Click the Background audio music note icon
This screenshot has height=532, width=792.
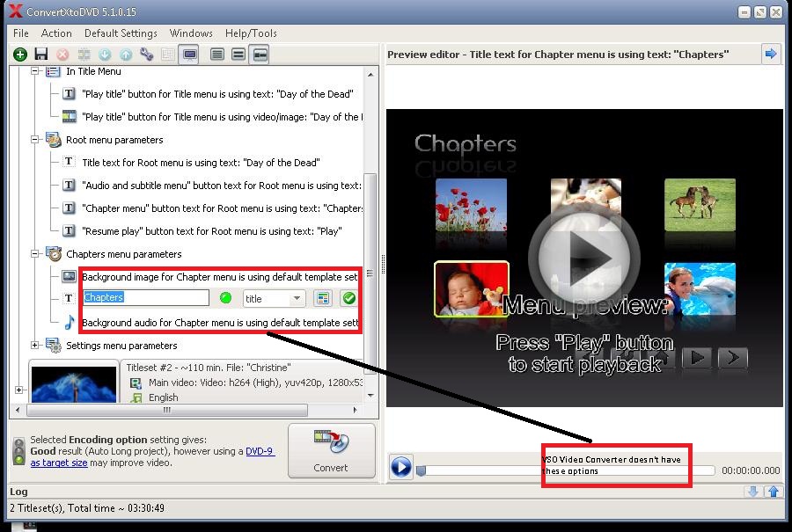70,322
